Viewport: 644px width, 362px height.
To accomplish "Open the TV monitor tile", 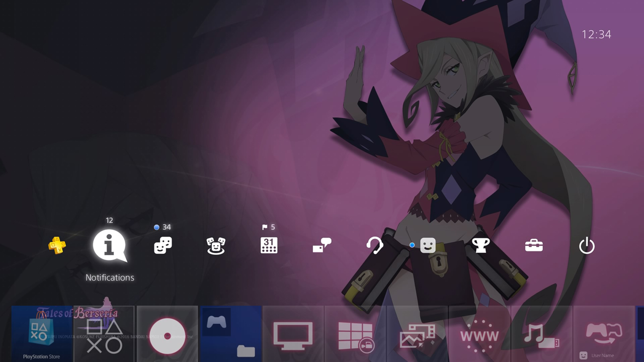I will coord(293,334).
